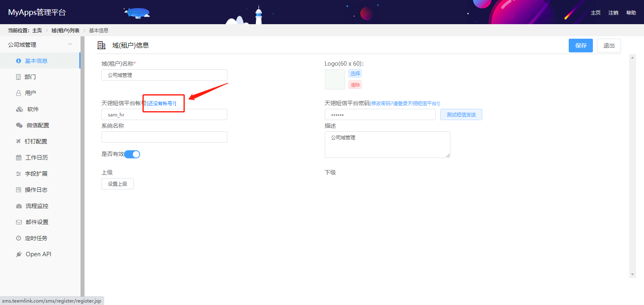Click the 天翎短信平台密码 password field
The width and height of the screenshot is (644, 305).
point(380,114)
